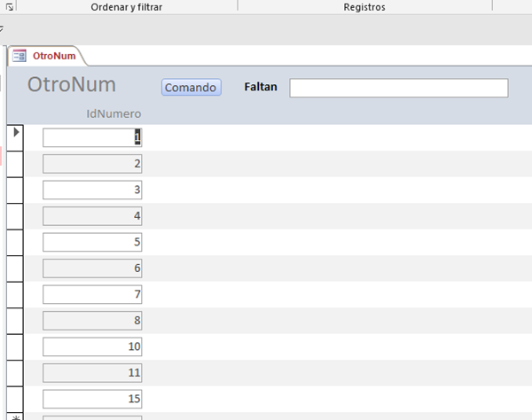Screen dimensions: 532x420
Task: Select the IdNumero field with value 2
Action: pos(92,164)
